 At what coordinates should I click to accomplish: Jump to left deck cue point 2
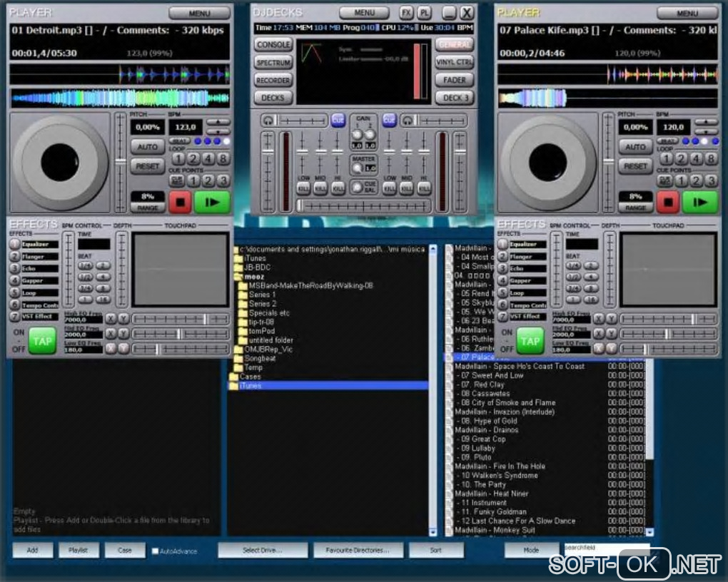pyautogui.click(x=208, y=180)
